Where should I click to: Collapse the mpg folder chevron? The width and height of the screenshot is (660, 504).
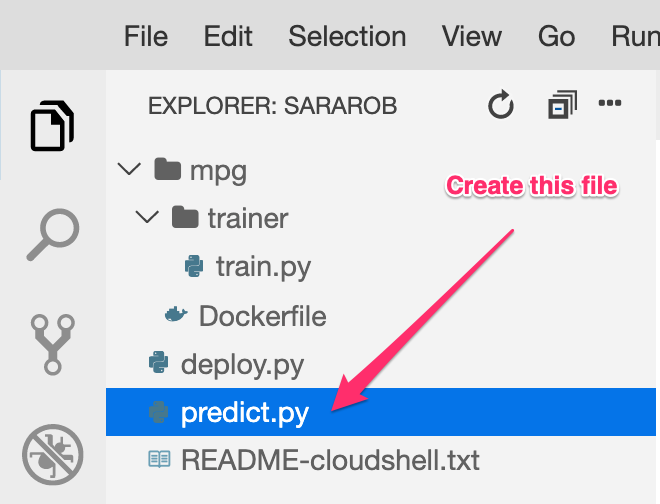point(129,169)
